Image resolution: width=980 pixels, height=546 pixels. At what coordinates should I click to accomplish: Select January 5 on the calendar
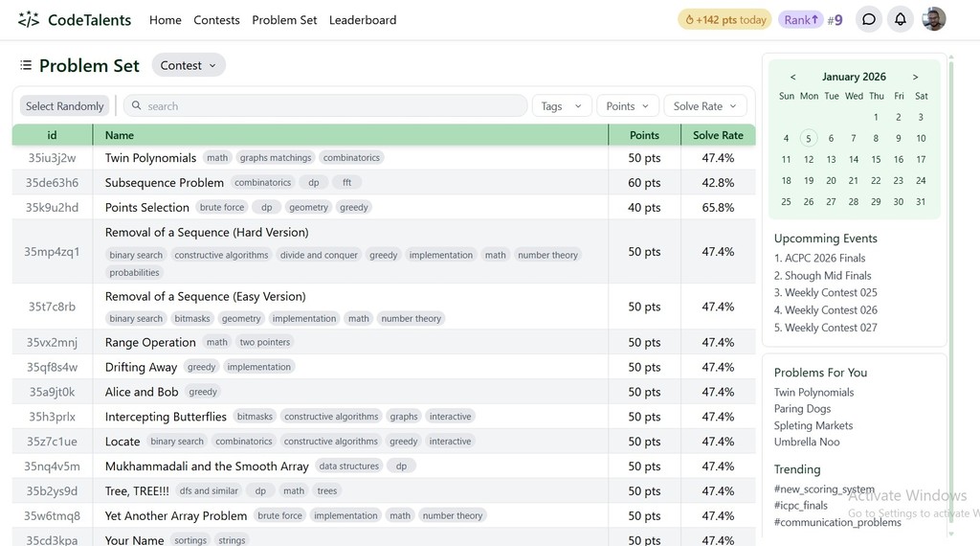click(809, 138)
